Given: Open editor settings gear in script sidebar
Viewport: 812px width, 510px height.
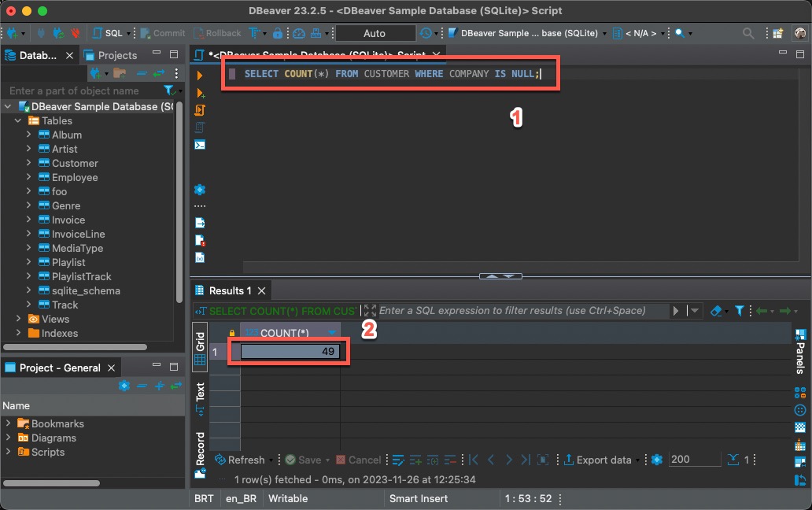Looking at the screenshot, I should pyautogui.click(x=199, y=190).
